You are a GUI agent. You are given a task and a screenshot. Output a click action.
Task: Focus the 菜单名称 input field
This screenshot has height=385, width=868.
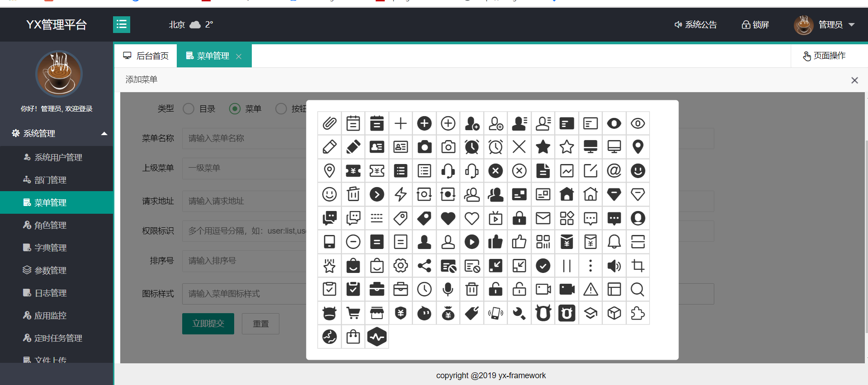tap(448, 138)
